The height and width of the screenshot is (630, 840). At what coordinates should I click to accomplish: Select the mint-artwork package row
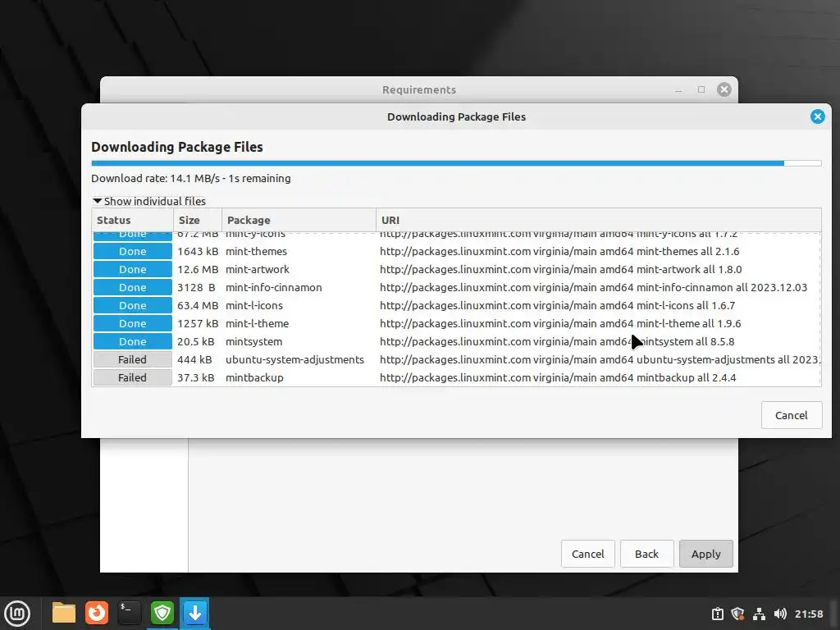456,269
